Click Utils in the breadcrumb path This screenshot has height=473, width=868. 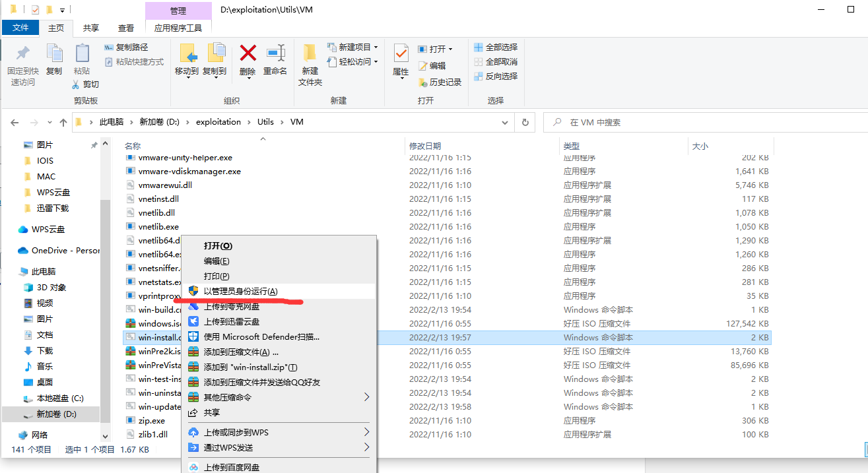(265, 122)
